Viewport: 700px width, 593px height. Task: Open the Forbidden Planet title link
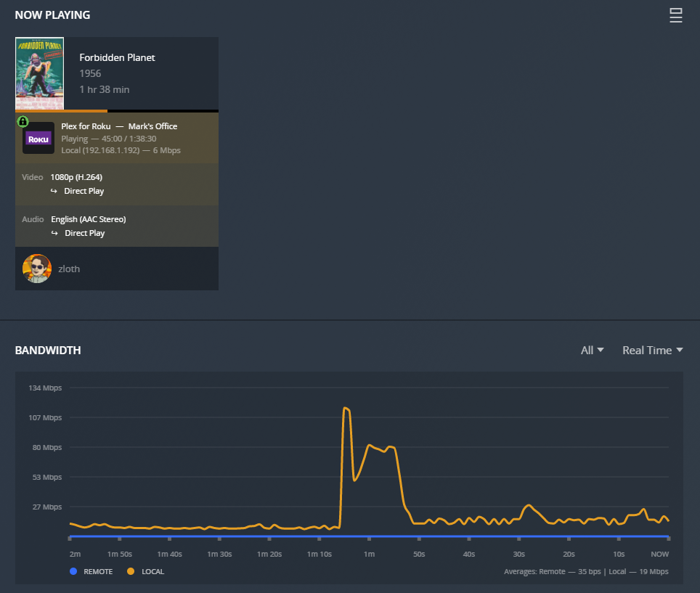(x=117, y=57)
